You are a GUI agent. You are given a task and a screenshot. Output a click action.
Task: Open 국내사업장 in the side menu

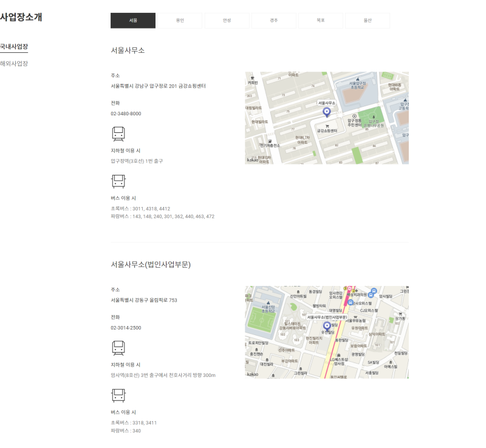pos(14,47)
